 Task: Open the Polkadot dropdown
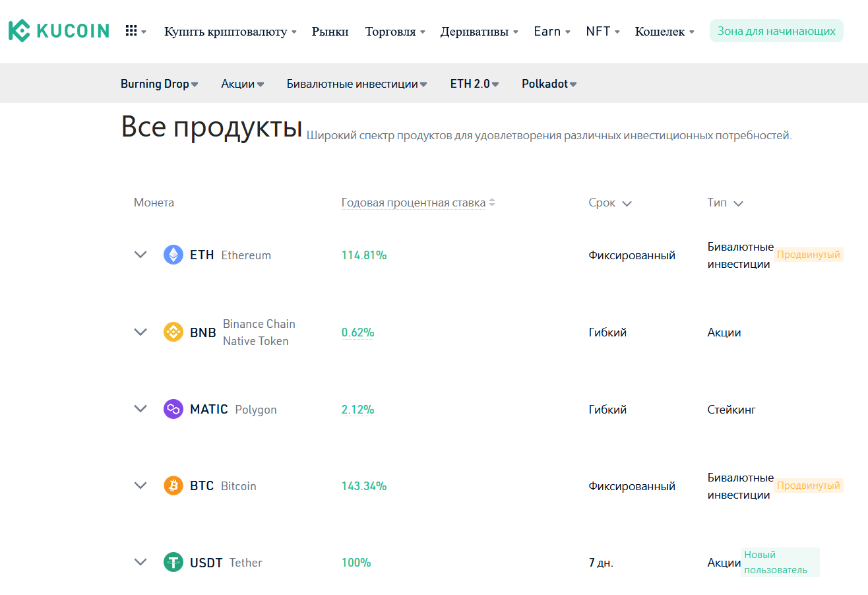click(x=549, y=84)
